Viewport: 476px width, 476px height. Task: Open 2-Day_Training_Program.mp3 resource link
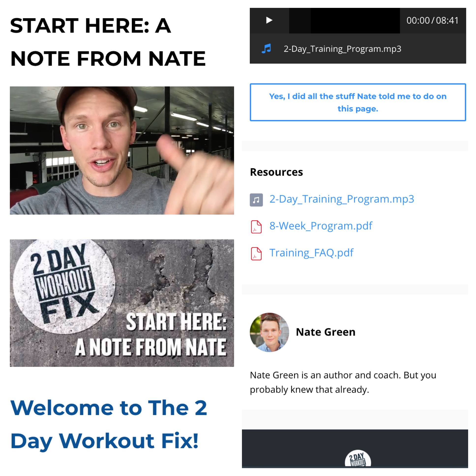click(x=342, y=199)
